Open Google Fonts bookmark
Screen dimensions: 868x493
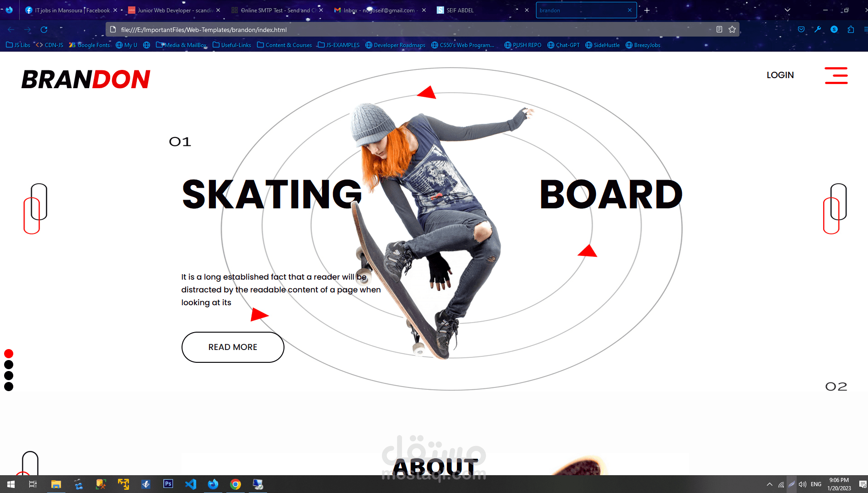(x=89, y=45)
